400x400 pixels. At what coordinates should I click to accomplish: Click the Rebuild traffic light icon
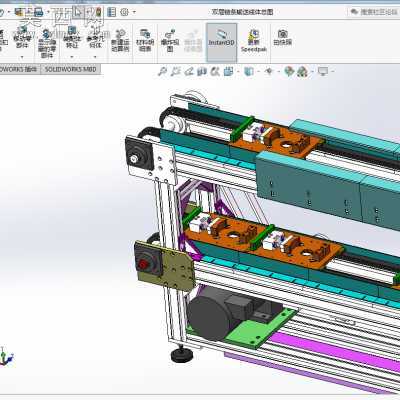pyautogui.click(x=98, y=13)
